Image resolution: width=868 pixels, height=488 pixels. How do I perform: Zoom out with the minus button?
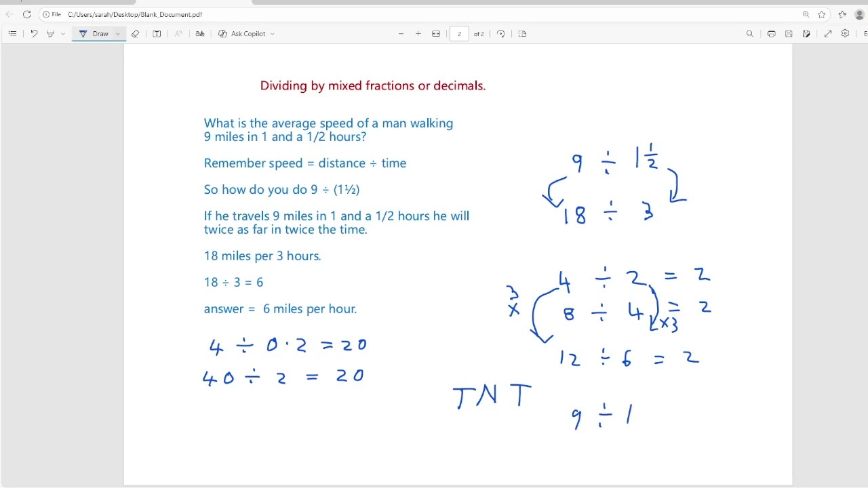(401, 33)
